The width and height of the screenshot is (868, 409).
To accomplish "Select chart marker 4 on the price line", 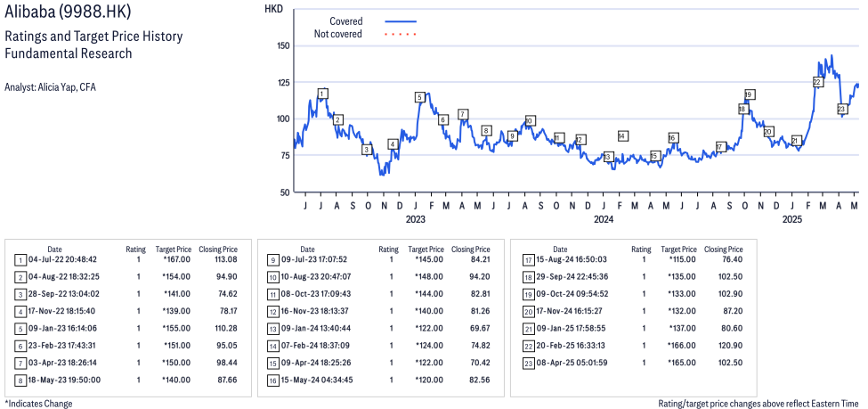I will click(393, 144).
